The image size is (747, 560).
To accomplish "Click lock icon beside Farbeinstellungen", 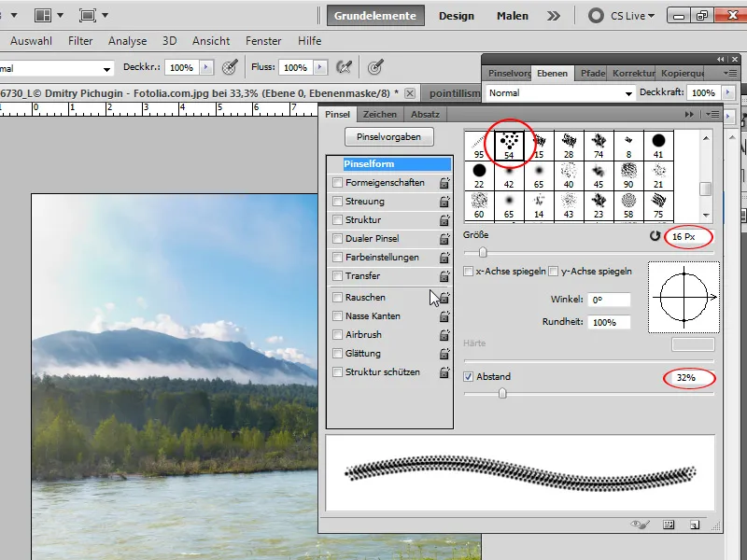I will click(444, 258).
